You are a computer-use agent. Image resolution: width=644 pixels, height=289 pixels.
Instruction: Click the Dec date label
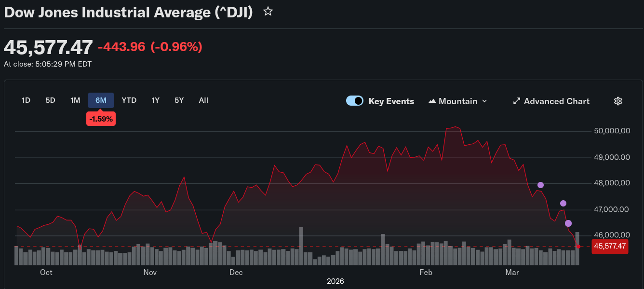236,272
